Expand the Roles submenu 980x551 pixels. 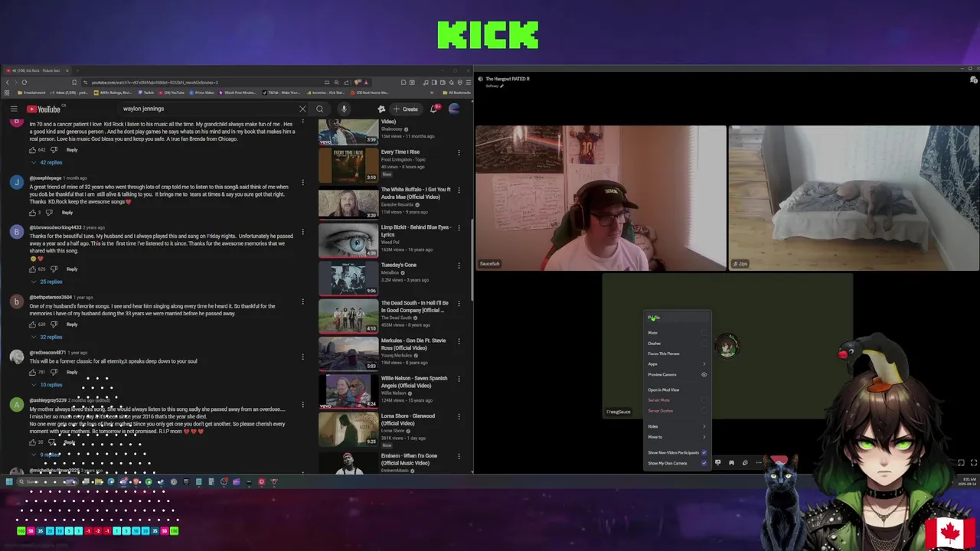(x=677, y=426)
